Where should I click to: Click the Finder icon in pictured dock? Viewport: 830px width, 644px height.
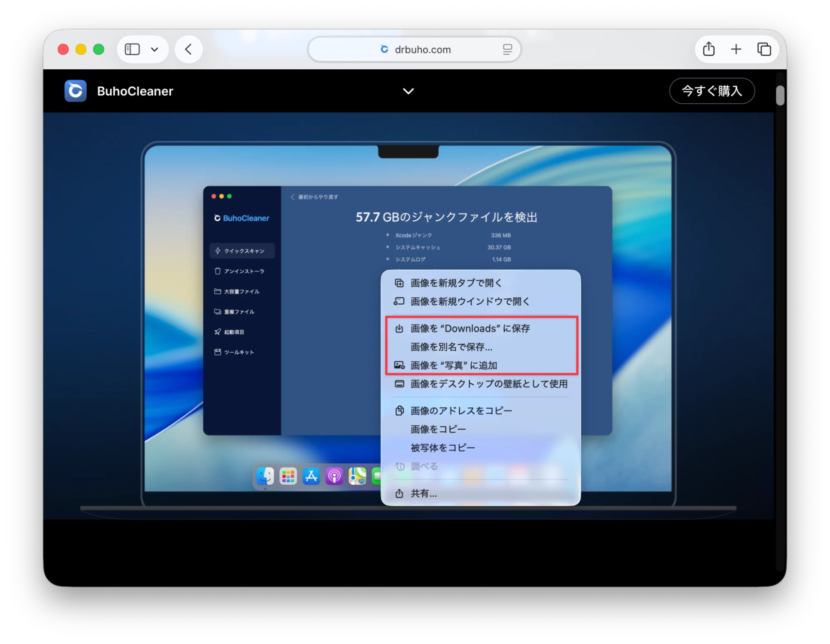[265, 476]
